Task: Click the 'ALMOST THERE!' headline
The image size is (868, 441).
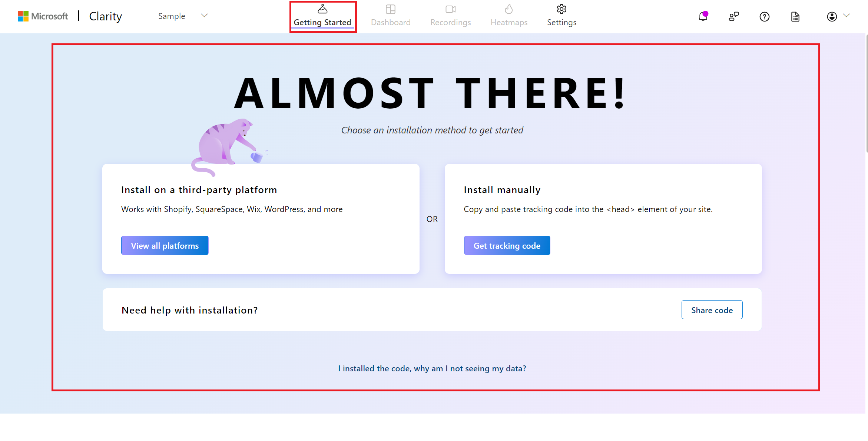Action: [x=431, y=93]
